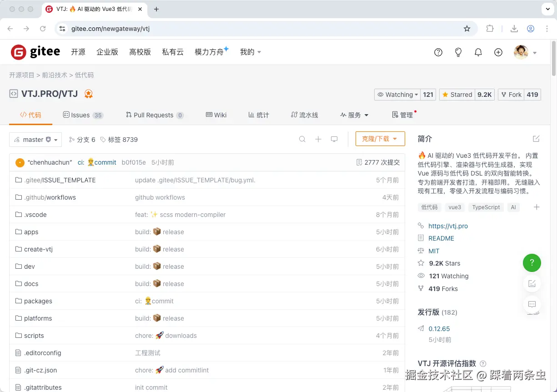Screen dimensions: 557x392
Task: Click the lightbulb icon in header
Action: [458, 52]
